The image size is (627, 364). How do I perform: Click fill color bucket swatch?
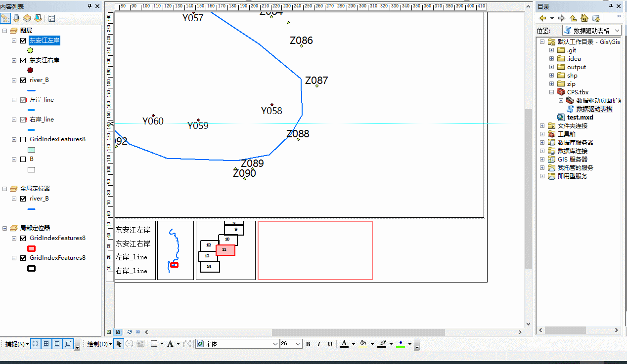363,344
